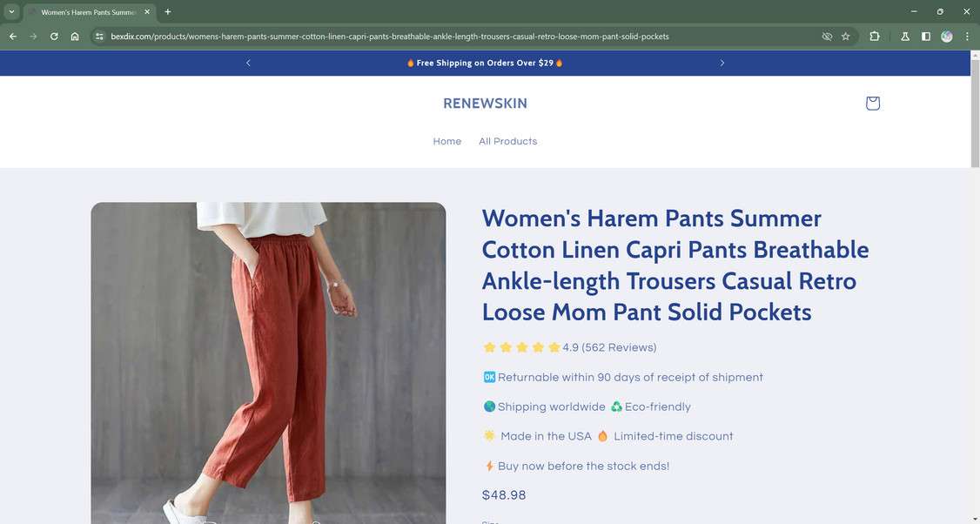
Task: Click the Returnable within 90 days text
Action: pyautogui.click(x=630, y=377)
